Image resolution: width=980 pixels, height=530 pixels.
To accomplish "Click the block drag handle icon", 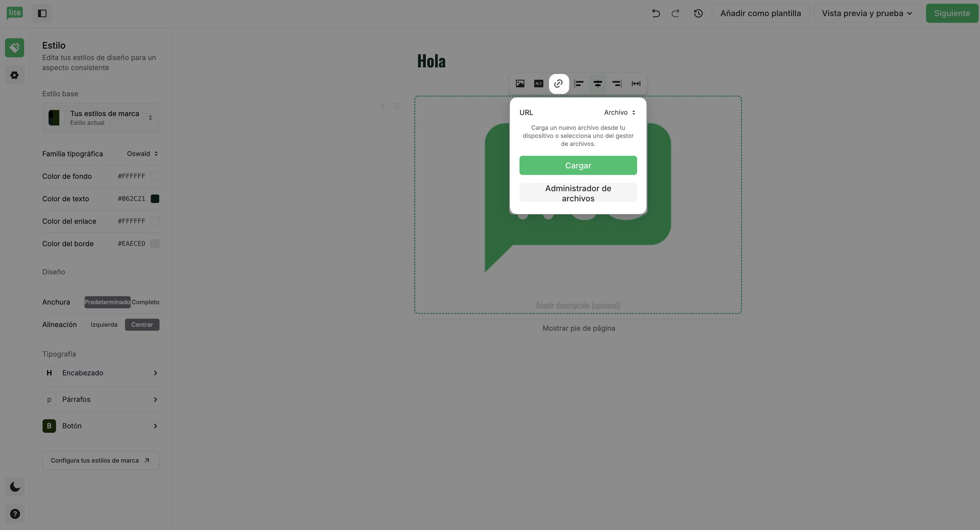I will click(397, 106).
